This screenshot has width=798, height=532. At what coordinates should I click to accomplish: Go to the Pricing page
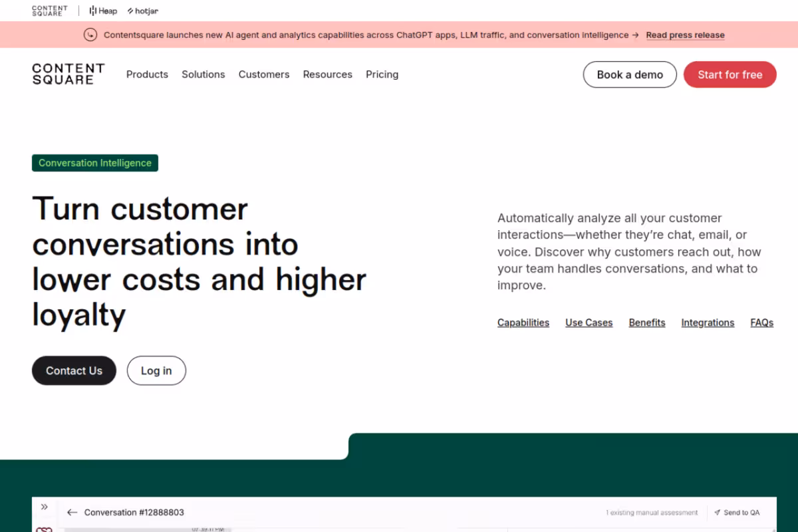[x=382, y=74]
